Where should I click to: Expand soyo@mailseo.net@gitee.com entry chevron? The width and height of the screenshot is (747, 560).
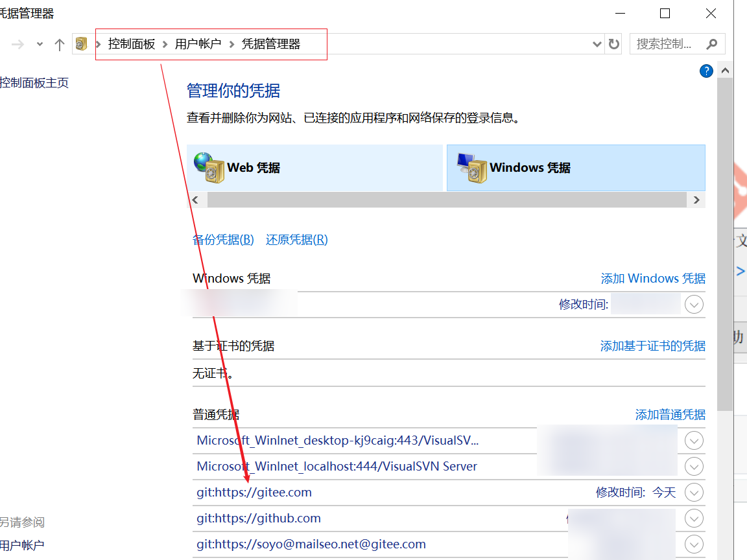point(694,544)
